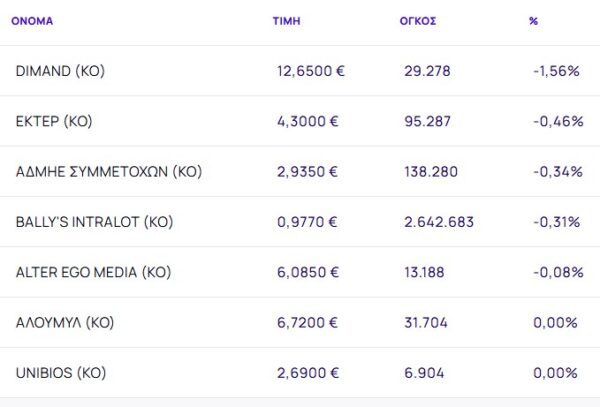Viewport: 600px width, 407px height.
Task: Click BALLY'S INTRALOT volume 2.642.683
Action: point(439,221)
